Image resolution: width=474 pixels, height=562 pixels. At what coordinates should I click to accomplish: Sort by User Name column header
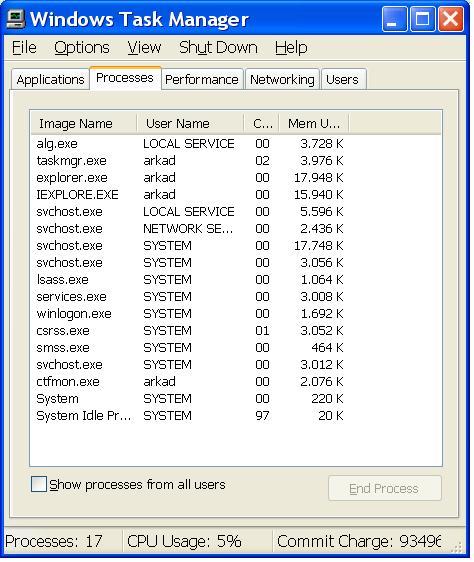click(x=190, y=123)
